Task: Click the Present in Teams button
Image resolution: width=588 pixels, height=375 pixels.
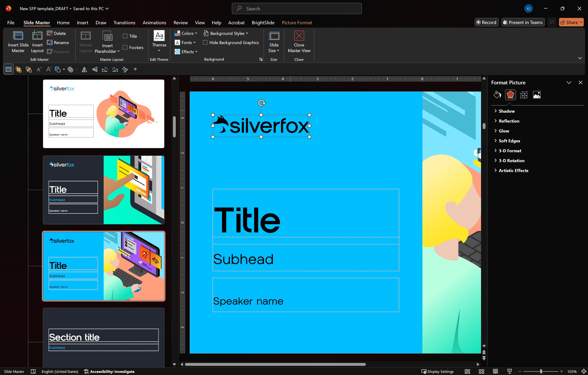Action: 523,22
